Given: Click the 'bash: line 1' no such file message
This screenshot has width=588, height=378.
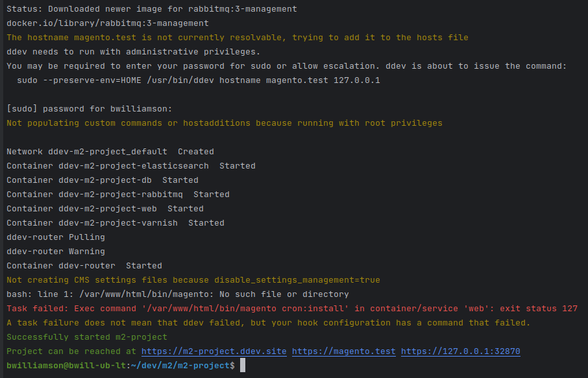Looking at the screenshot, I should click(x=177, y=294).
